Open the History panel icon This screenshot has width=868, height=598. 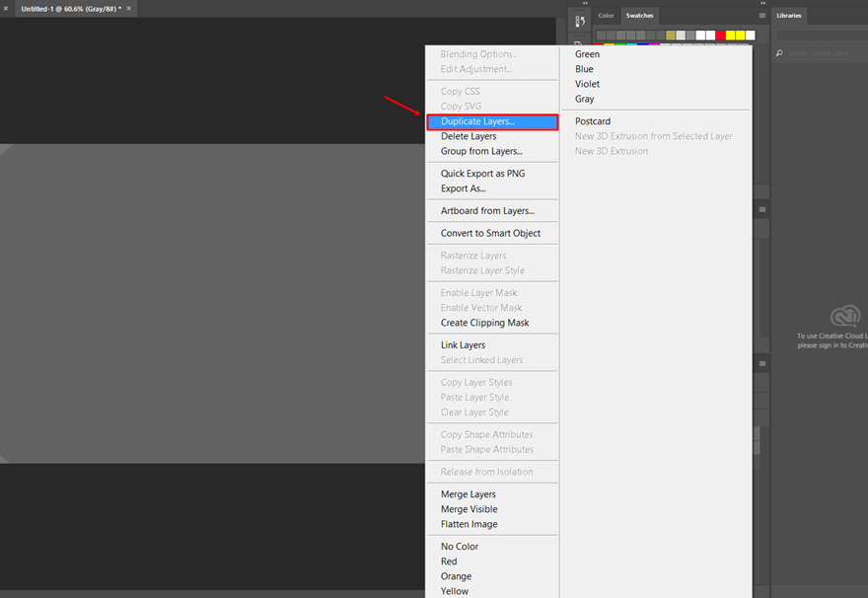coord(580,22)
